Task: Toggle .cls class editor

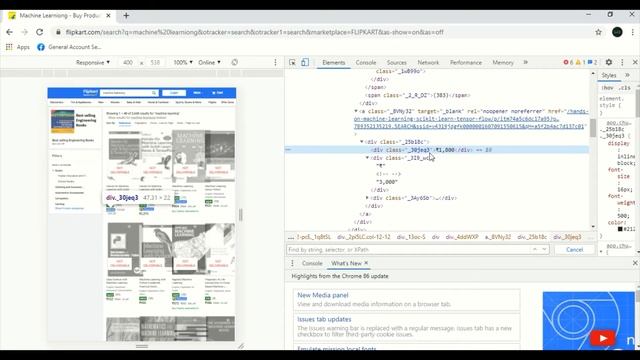Action: coord(624,88)
